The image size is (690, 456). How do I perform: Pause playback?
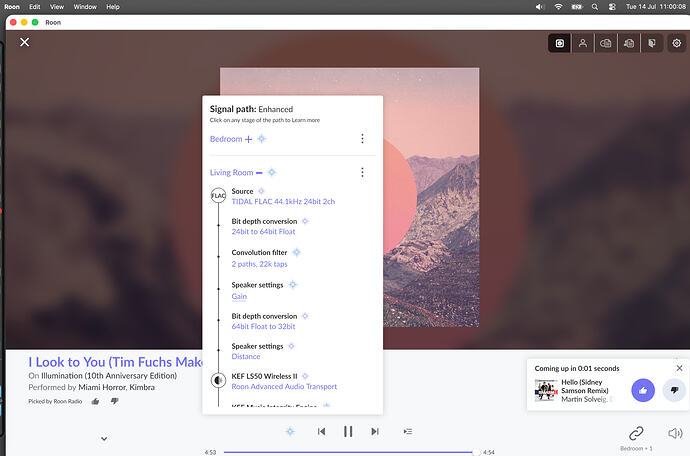click(348, 431)
